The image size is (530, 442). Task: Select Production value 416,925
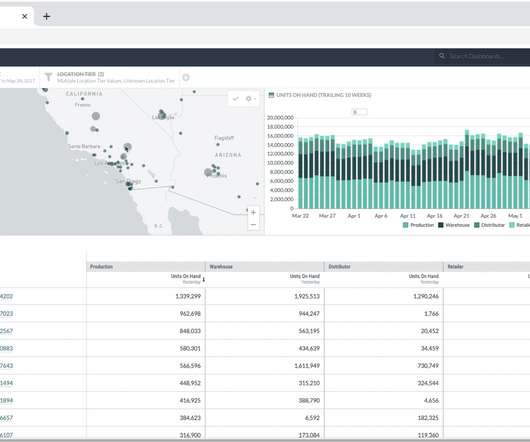click(190, 400)
